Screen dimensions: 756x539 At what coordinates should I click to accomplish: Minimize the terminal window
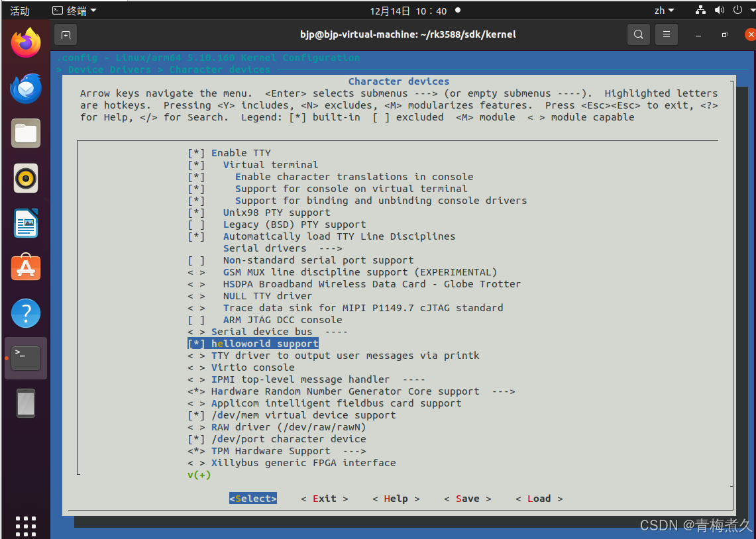698,34
